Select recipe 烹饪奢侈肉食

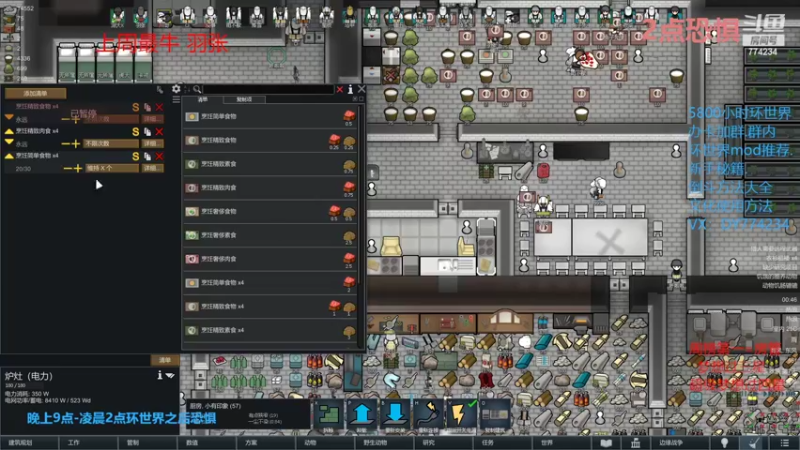pos(270,259)
